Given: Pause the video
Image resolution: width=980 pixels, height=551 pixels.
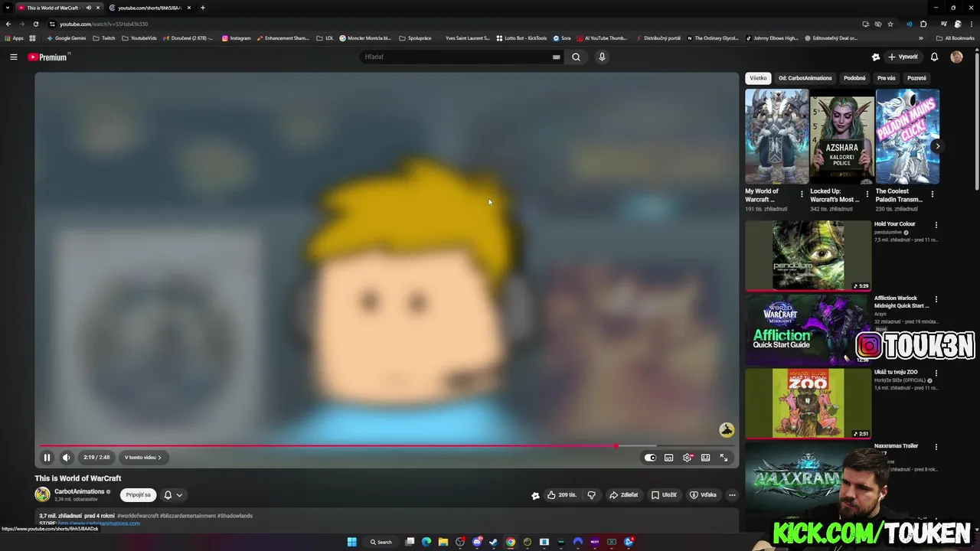Looking at the screenshot, I should (x=47, y=458).
